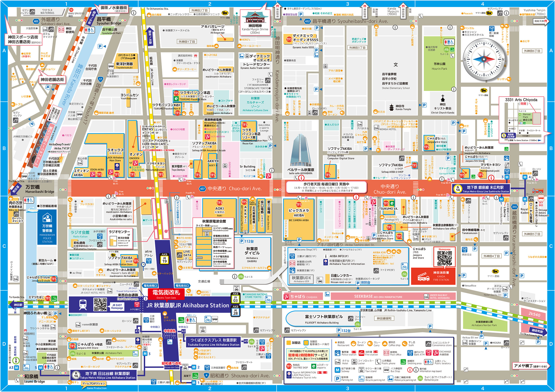Click the Bus Stop icon in the legend
The width and height of the screenshot is (555, 392).
[386, 370]
